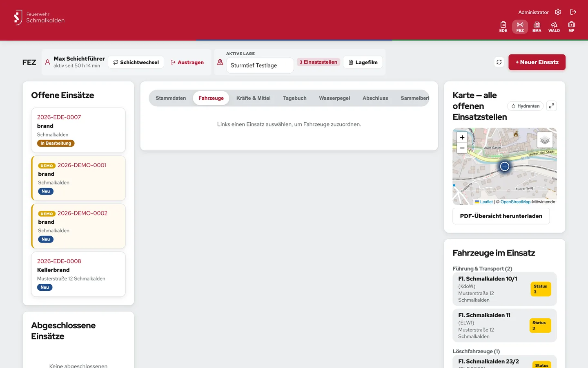Open Kellerbrand incident 2026-EDE-0008

coord(78,274)
